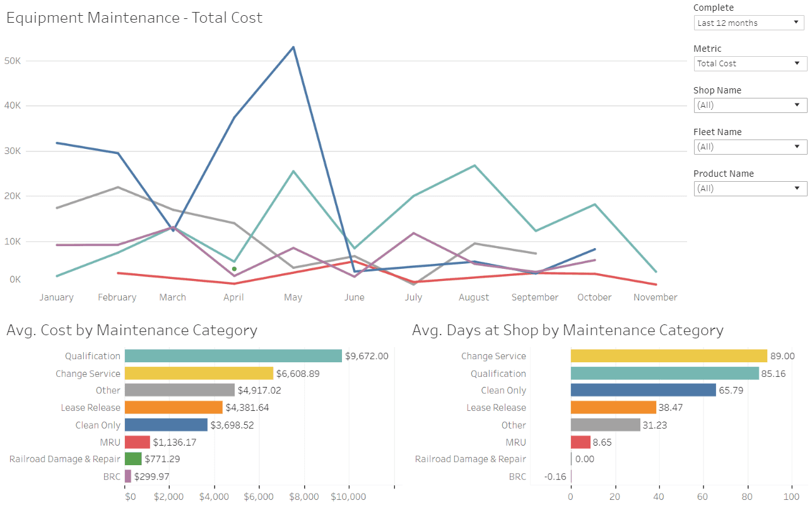This screenshot has width=812, height=510.
Task: Select the June axis label
Action: [354, 297]
